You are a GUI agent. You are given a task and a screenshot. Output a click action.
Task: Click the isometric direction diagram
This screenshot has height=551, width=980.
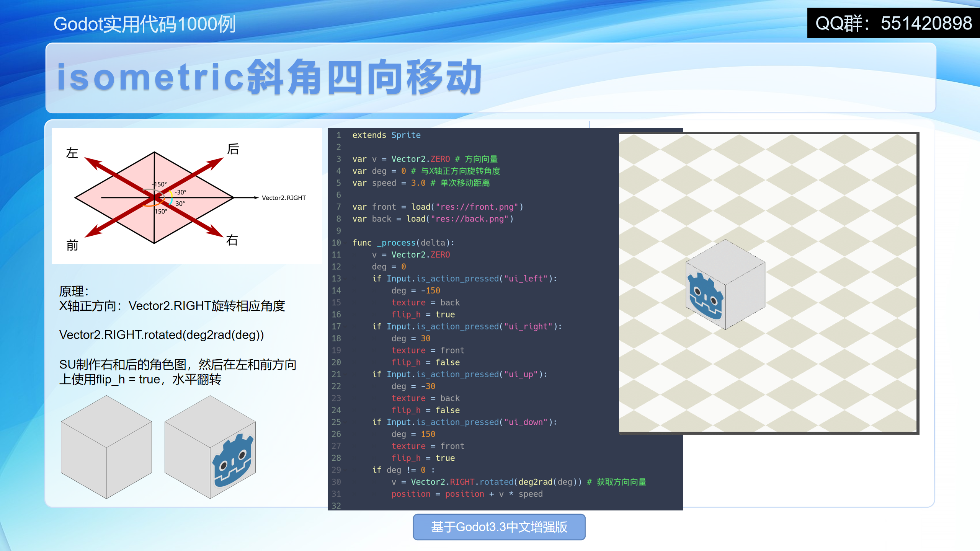pos(186,196)
